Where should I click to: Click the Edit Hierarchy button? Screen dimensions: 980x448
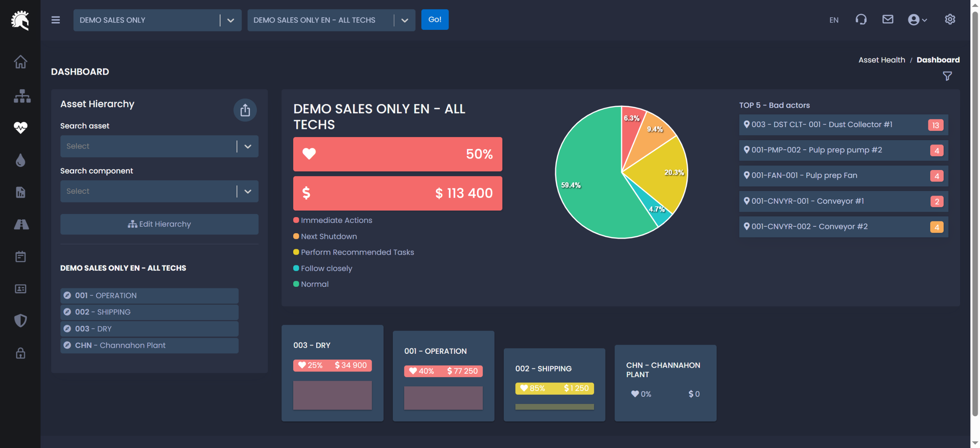159,224
